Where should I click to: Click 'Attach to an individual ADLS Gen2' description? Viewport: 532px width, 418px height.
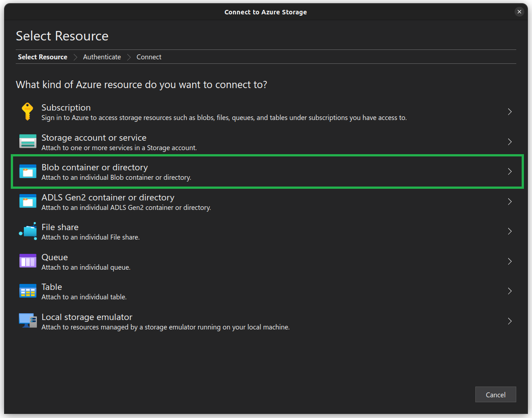coord(126,208)
